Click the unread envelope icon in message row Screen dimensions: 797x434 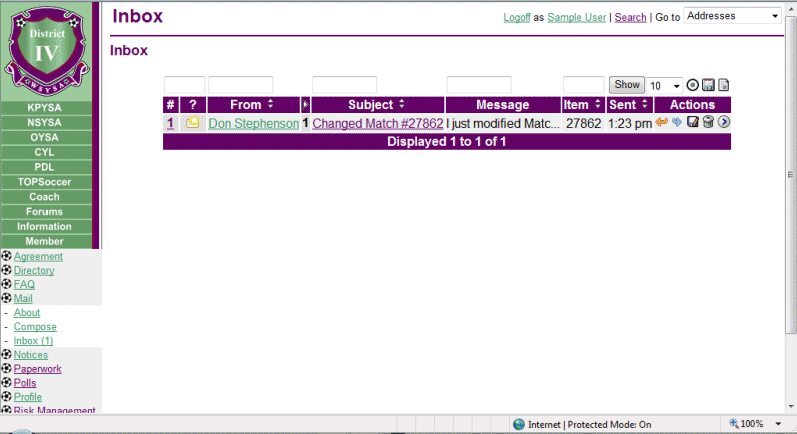click(x=192, y=123)
